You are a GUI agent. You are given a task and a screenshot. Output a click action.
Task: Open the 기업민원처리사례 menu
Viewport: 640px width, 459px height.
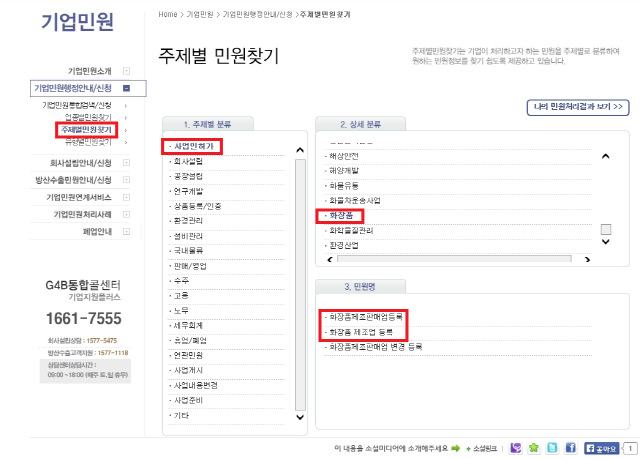click(82, 215)
